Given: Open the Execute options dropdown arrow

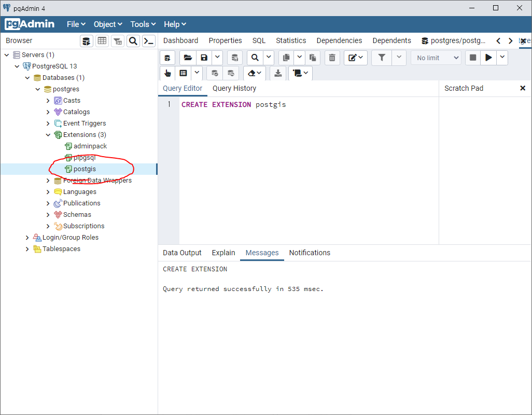Looking at the screenshot, I should [x=502, y=58].
